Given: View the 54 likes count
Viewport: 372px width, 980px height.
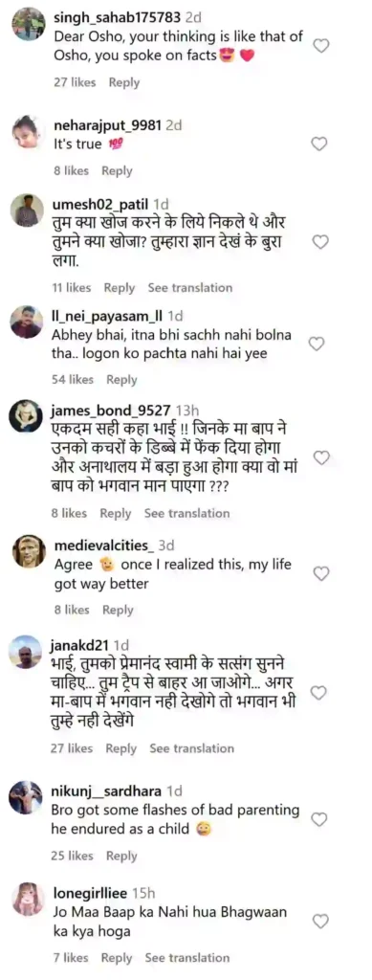Looking at the screenshot, I should click(x=73, y=379).
